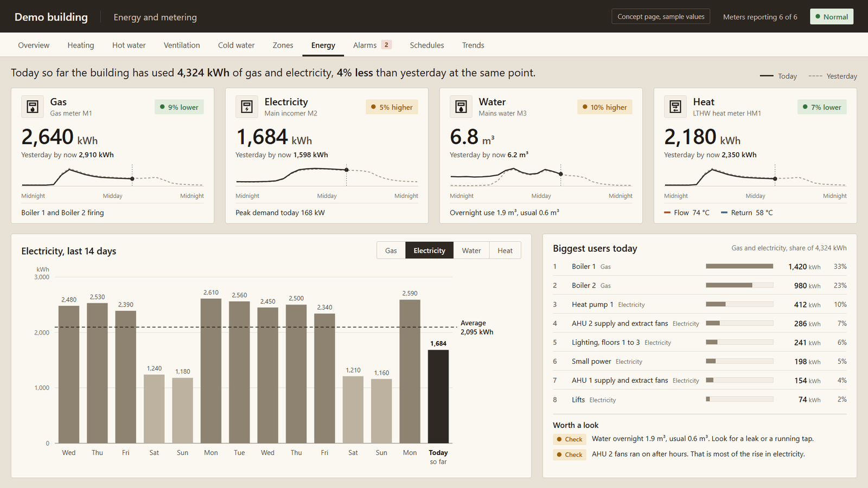Viewport: 868px width, 488px height.
Task: Click the Boiler 2 usage bar
Action: (x=739, y=285)
